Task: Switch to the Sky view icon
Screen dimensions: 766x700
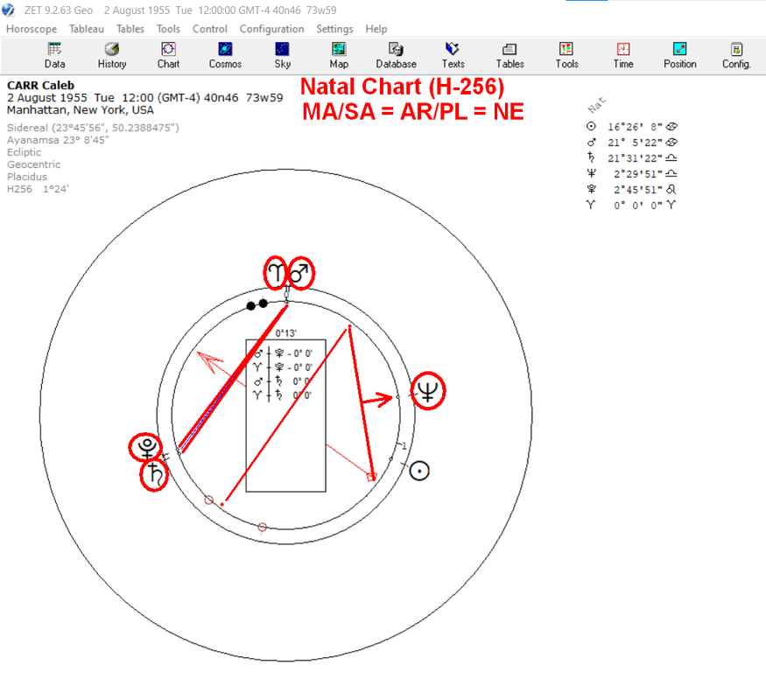Action: coord(283,56)
